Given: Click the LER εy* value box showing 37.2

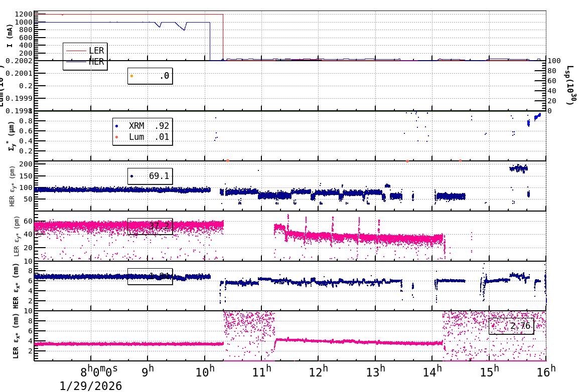Looking at the screenshot, I should click(x=149, y=226).
